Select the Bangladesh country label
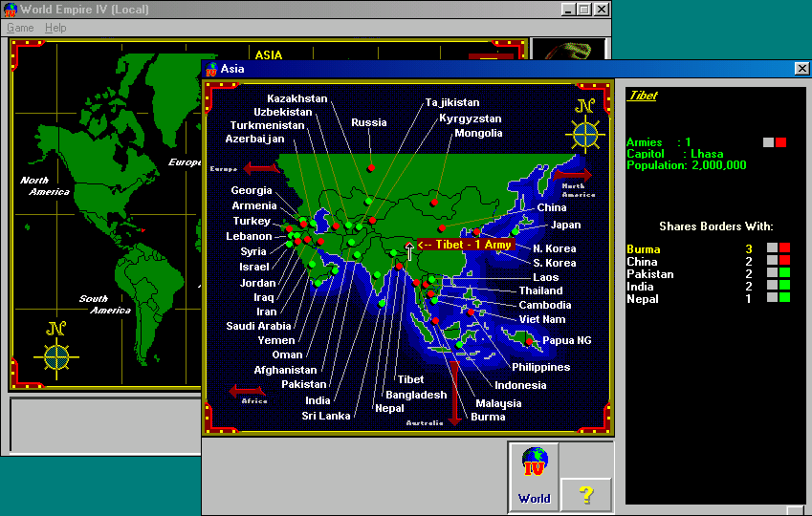Viewport: 812px width, 516px height. coord(416,395)
